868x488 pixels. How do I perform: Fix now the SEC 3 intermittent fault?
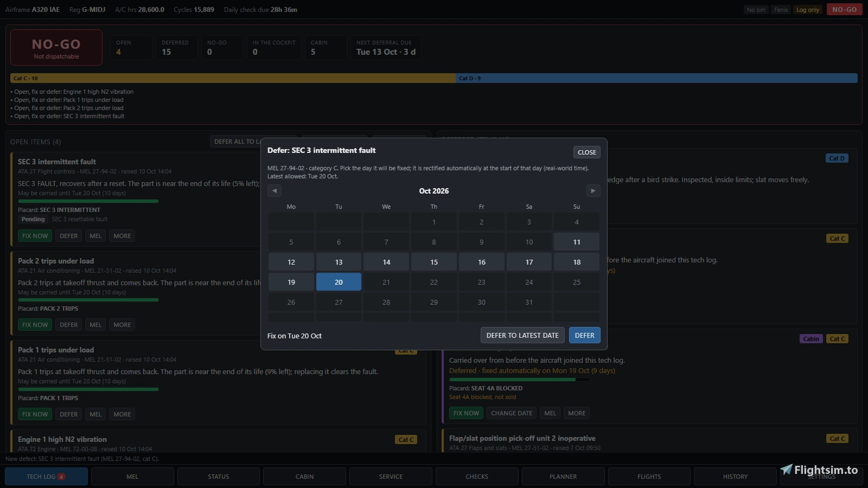(x=35, y=236)
